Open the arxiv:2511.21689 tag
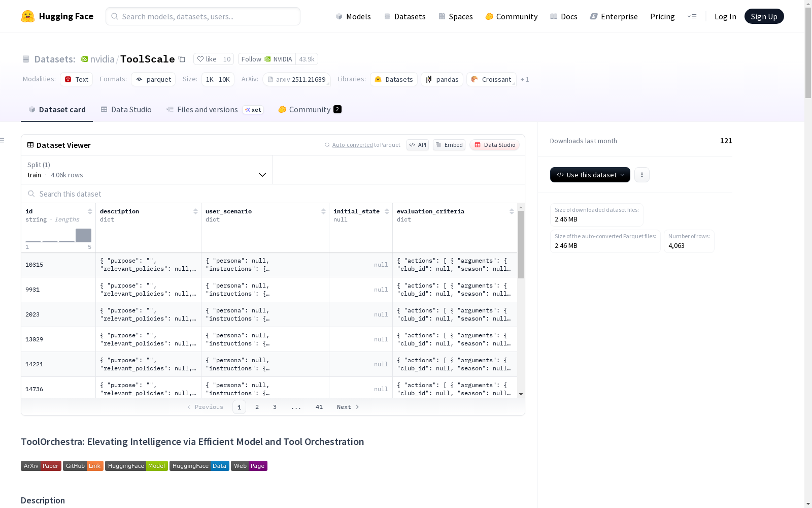Screen dimensions: 812x508 click(x=297, y=79)
